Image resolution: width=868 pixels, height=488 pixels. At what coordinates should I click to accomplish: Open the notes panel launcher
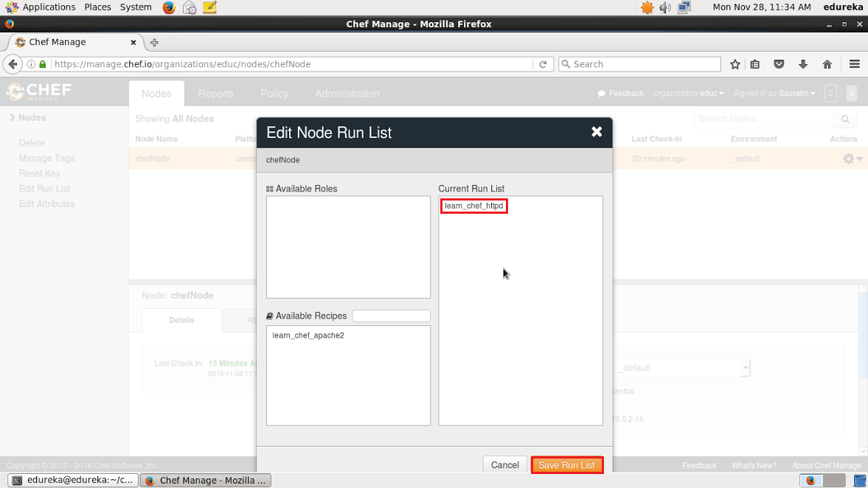click(x=209, y=7)
